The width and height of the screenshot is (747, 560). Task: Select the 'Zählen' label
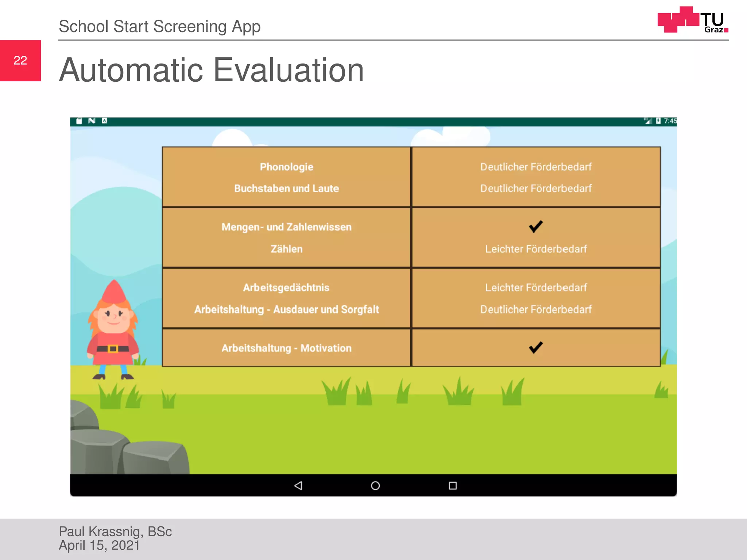(286, 249)
